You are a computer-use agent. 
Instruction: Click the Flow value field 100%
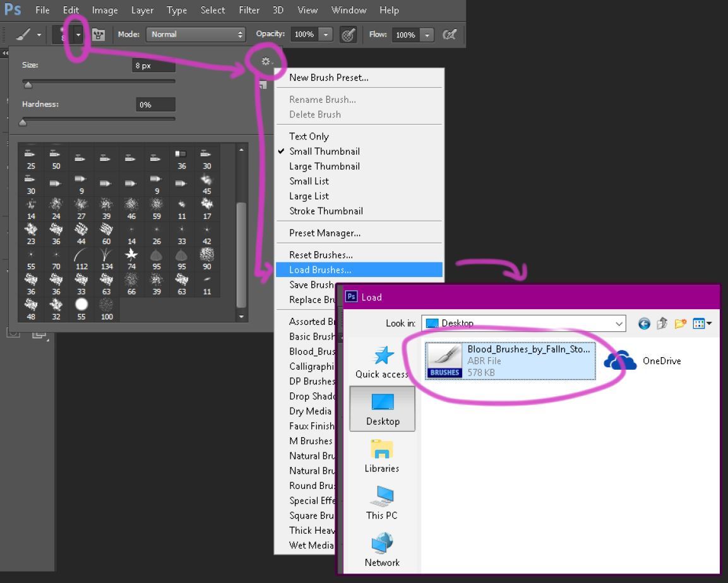point(405,35)
